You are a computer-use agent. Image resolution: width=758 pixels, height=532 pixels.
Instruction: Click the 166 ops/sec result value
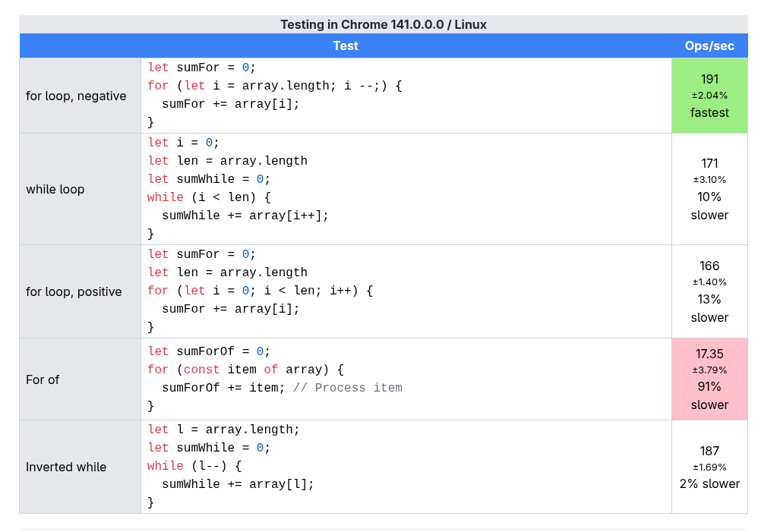(x=709, y=266)
